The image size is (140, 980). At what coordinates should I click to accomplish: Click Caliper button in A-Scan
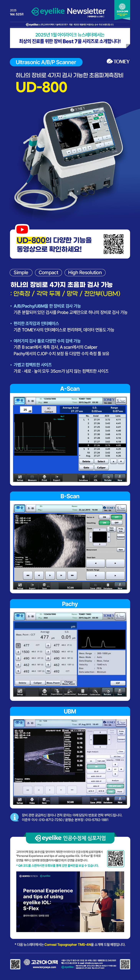[101, 467]
